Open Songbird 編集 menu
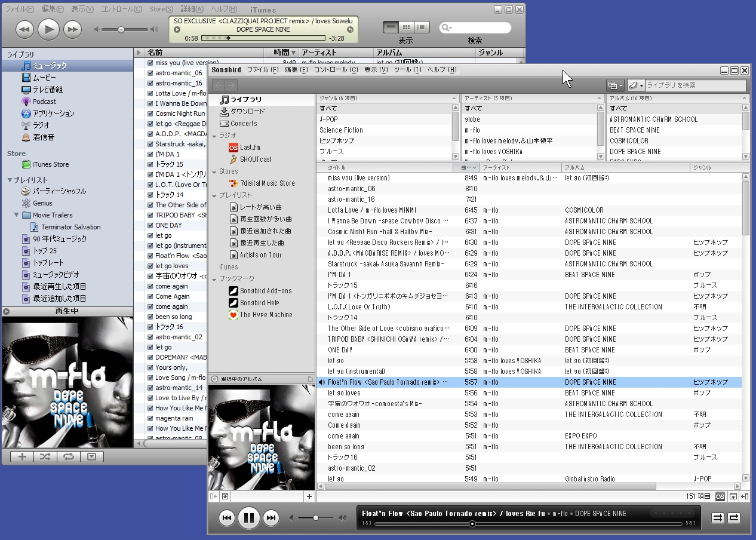The image size is (756, 540). click(x=296, y=70)
